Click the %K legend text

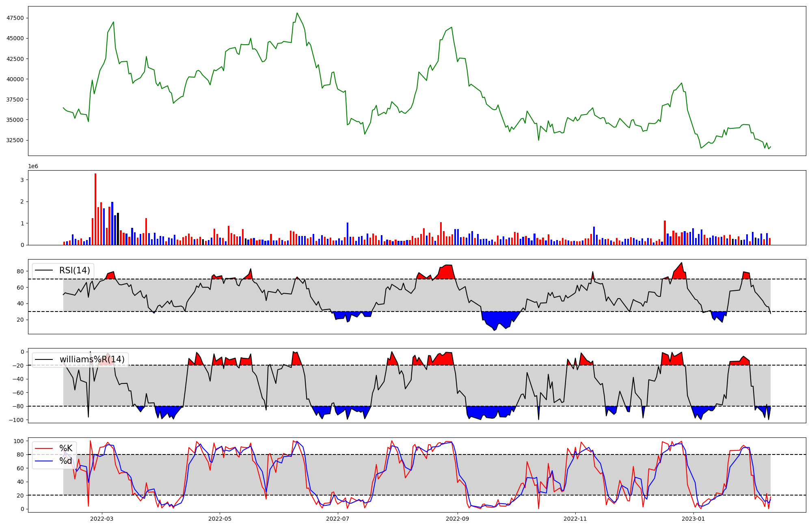[66, 448]
